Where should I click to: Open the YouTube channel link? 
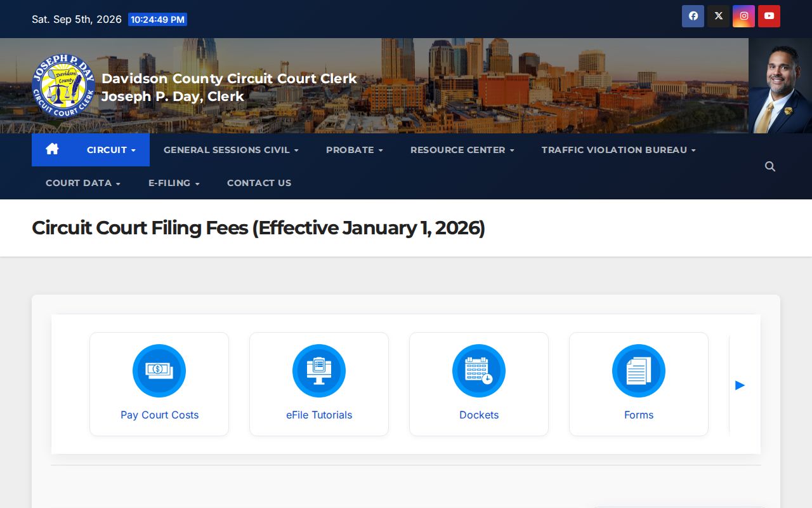click(x=769, y=16)
